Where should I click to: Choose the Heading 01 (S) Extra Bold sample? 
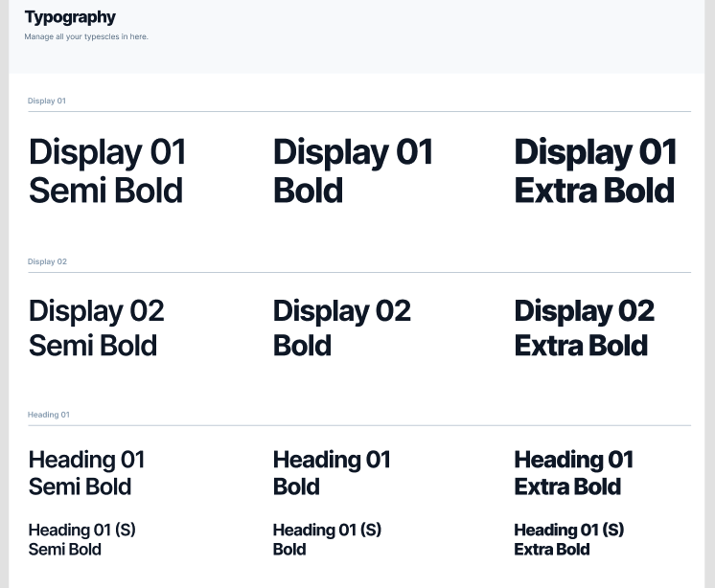[x=568, y=539]
